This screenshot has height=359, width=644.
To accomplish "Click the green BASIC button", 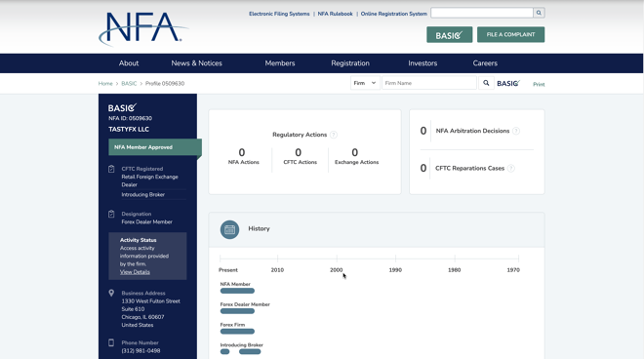I will click(449, 35).
